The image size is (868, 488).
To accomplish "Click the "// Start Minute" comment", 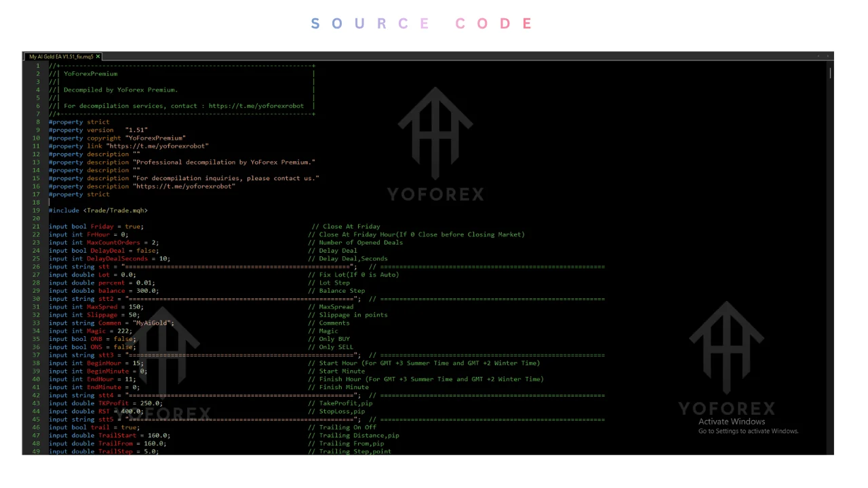I will coord(336,371).
